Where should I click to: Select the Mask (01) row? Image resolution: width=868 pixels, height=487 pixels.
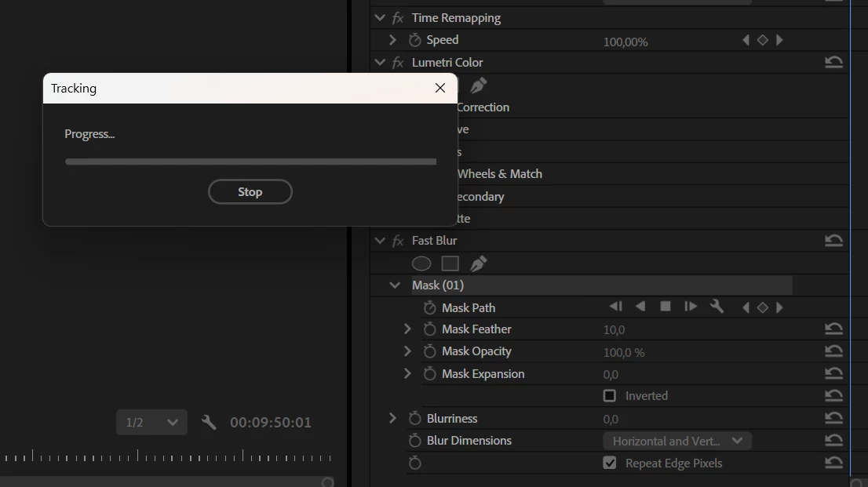coord(602,285)
